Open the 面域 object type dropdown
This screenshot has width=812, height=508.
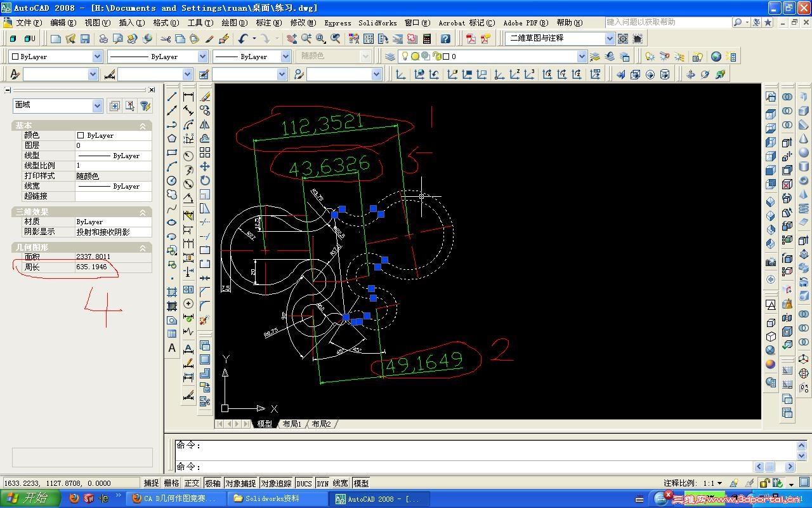pyautogui.click(x=98, y=106)
